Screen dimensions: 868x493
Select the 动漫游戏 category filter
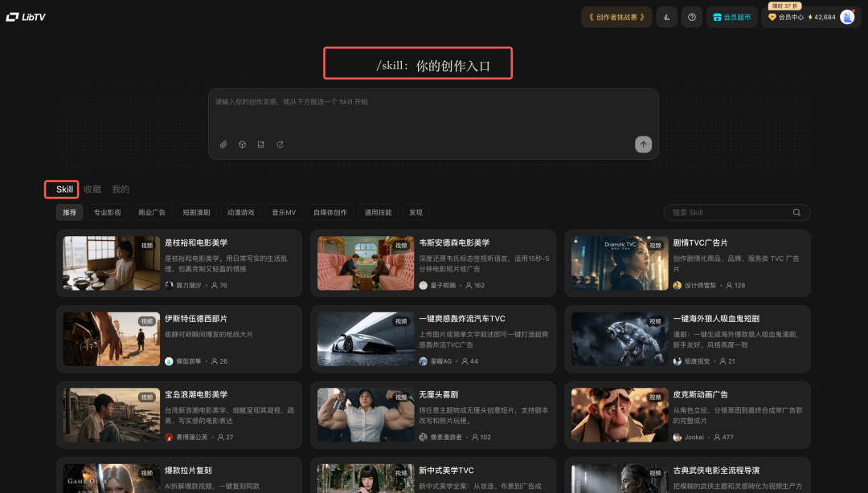[241, 213]
